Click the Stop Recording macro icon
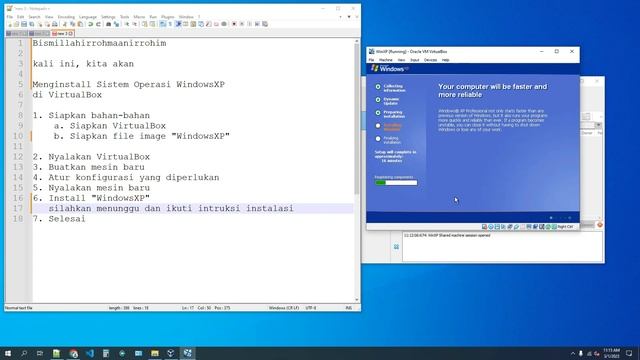 pyautogui.click(x=242, y=24)
